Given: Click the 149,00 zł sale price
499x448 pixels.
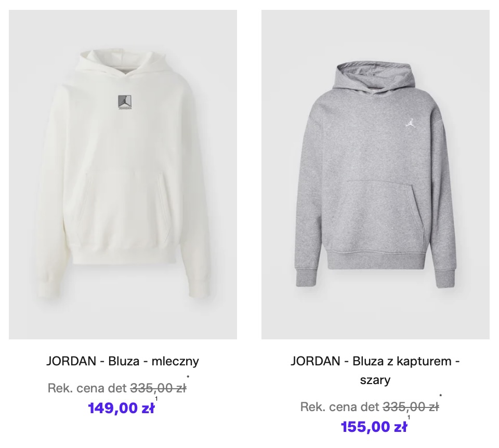Looking at the screenshot, I should click(x=121, y=408).
